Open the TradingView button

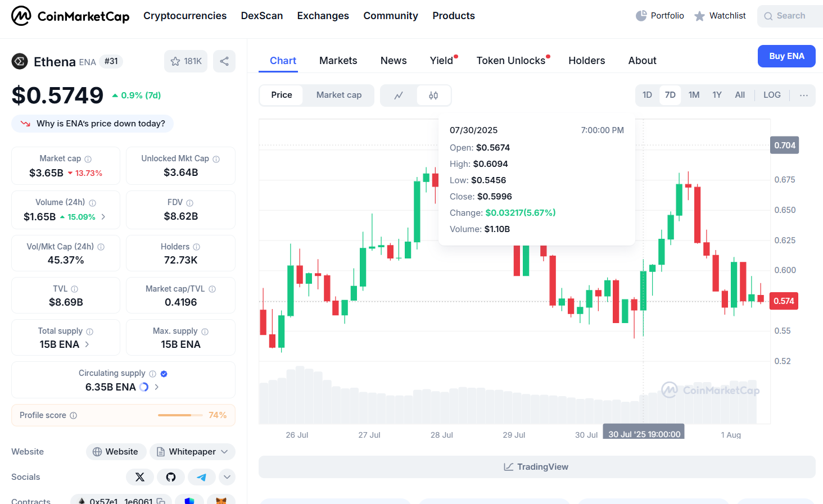pos(537,467)
